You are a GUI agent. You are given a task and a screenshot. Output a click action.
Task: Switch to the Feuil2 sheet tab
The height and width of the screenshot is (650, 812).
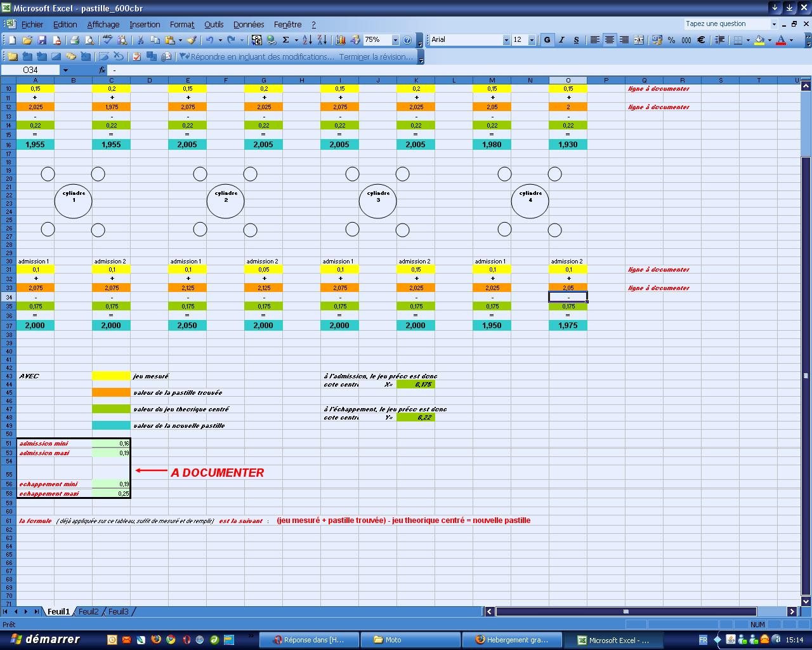click(x=88, y=611)
